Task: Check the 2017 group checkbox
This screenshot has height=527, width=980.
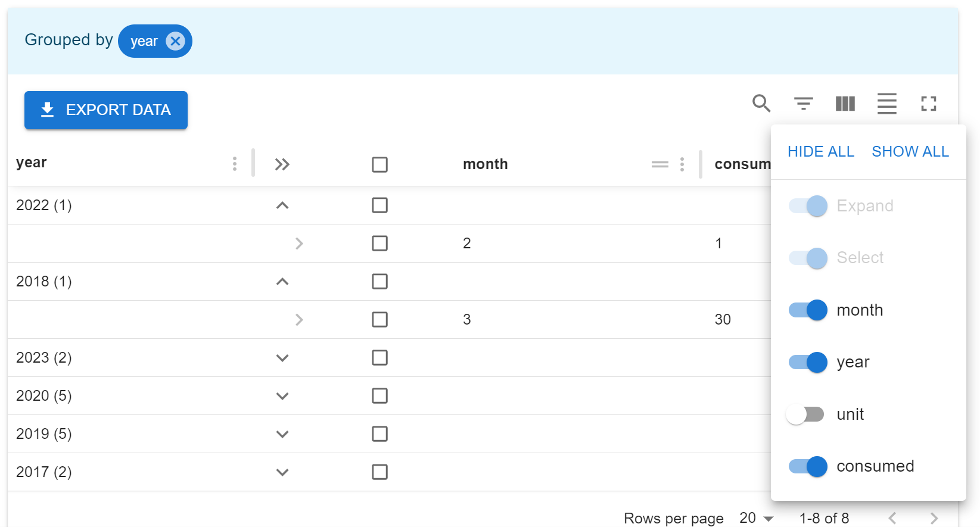Action: click(379, 472)
